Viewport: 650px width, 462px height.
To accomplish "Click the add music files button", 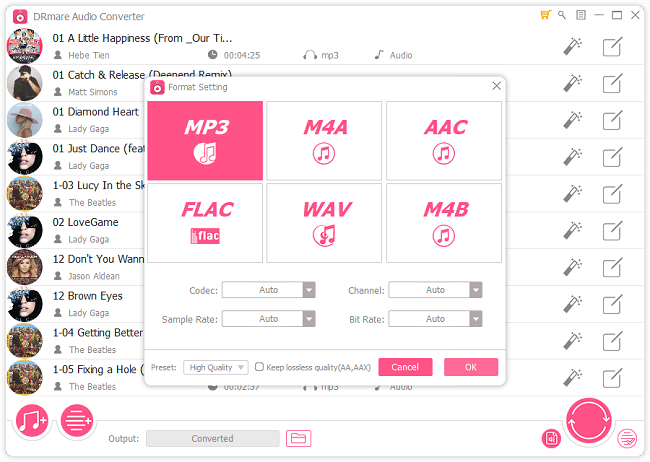I will pyautogui.click(x=32, y=421).
